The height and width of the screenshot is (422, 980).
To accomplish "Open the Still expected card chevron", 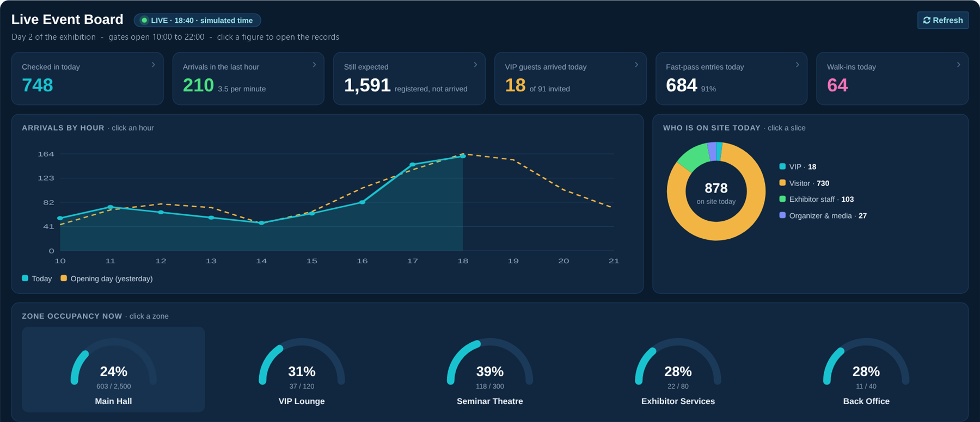I will (475, 65).
